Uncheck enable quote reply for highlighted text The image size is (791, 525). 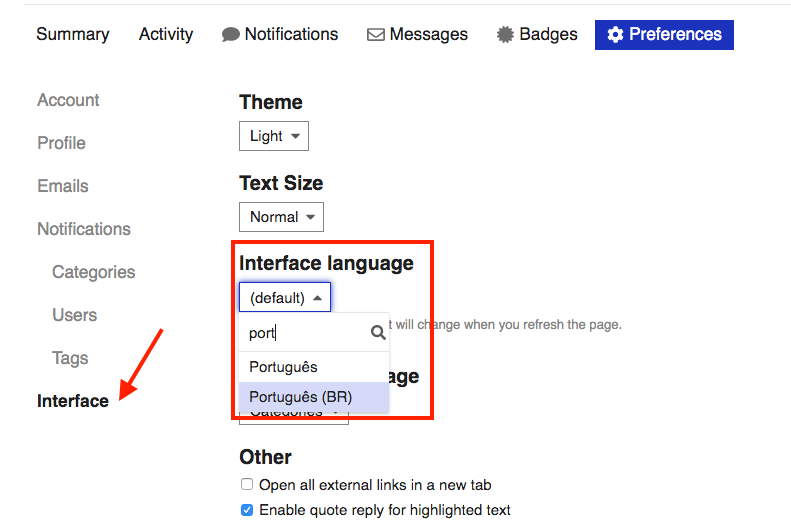(x=247, y=510)
